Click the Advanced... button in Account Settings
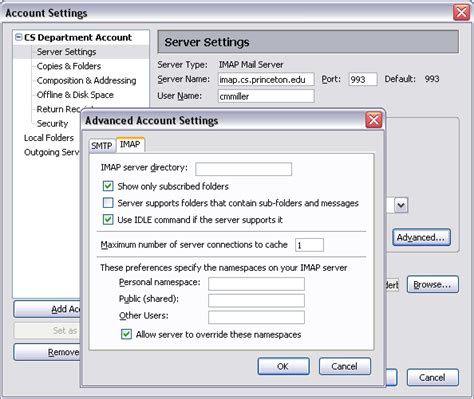Viewport: 474px width, 399px height. click(421, 237)
